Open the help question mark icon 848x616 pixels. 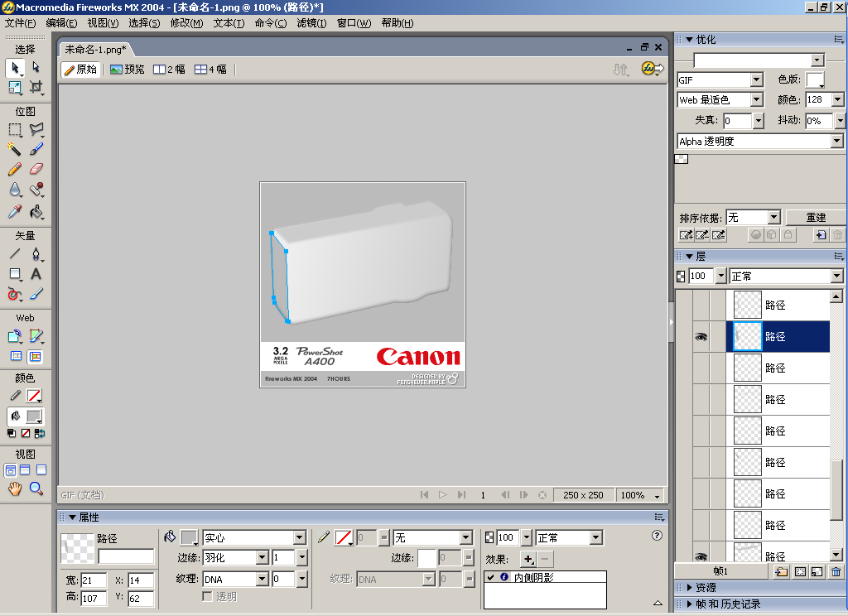[x=657, y=536]
